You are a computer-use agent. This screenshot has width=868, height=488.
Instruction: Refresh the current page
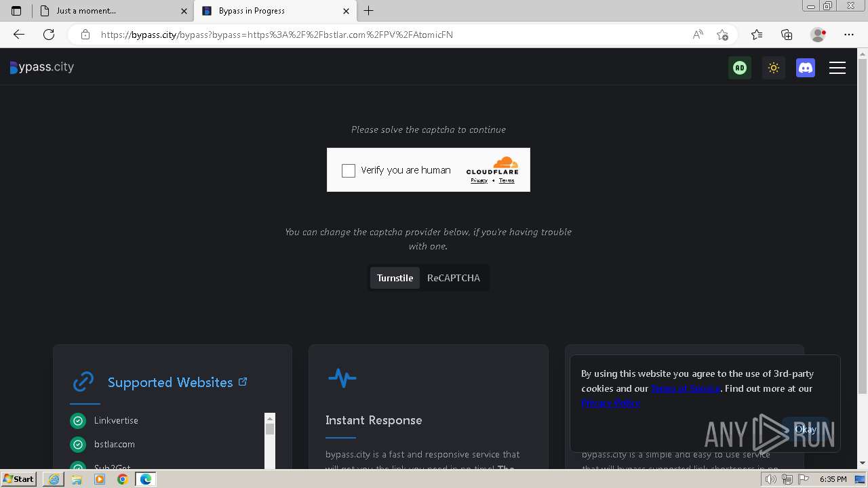point(49,35)
